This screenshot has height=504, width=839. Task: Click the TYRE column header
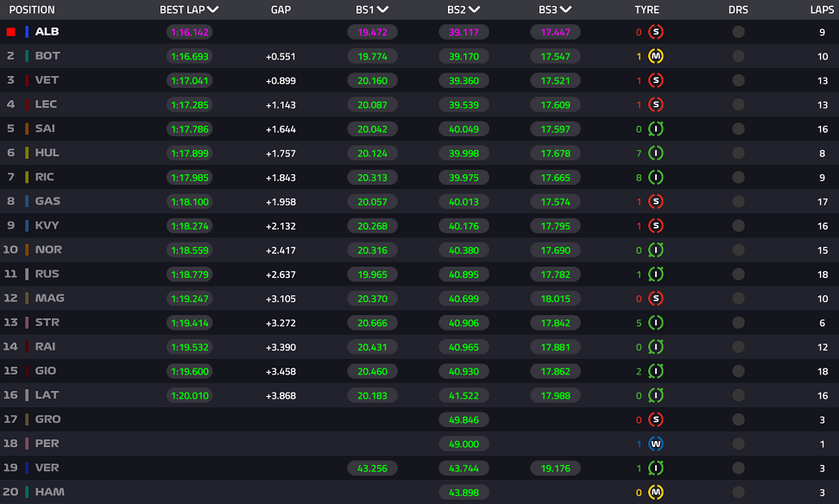(x=647, y=10)
